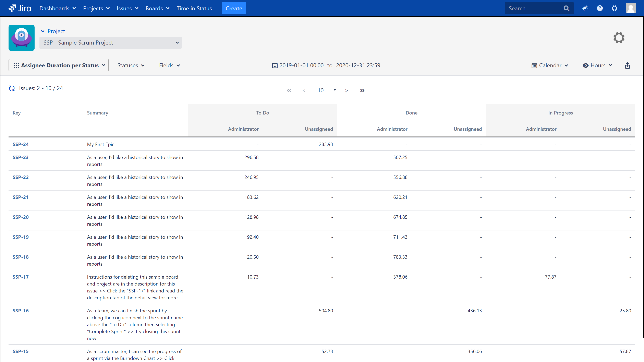Jump to last page of results
The height and width of the screenshot is (362, 644).
click(x=362, y=90)
